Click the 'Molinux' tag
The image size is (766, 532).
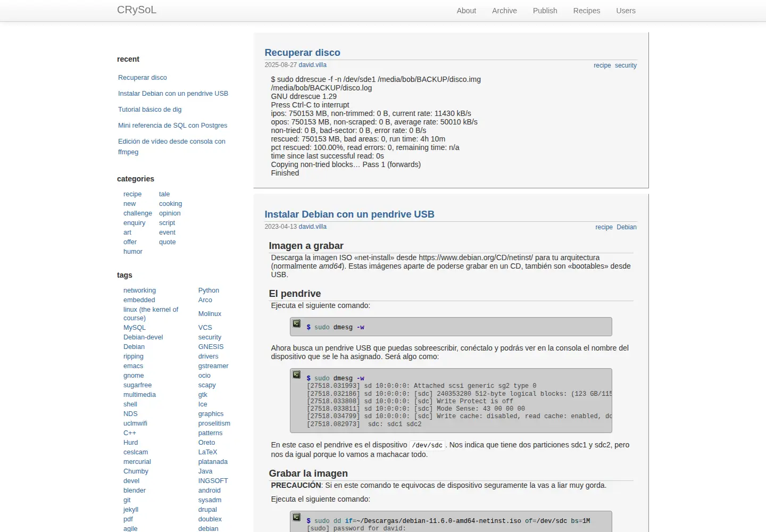pos(210,314)
